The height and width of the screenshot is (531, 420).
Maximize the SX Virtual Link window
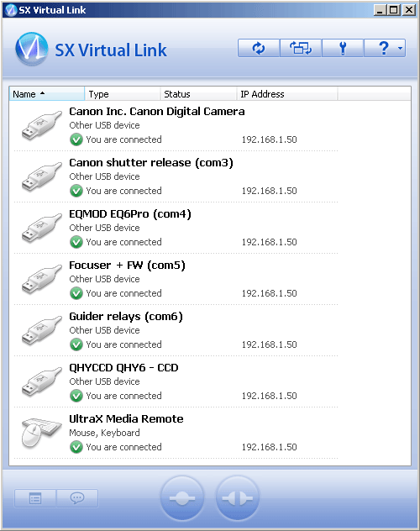pos(394,10)
